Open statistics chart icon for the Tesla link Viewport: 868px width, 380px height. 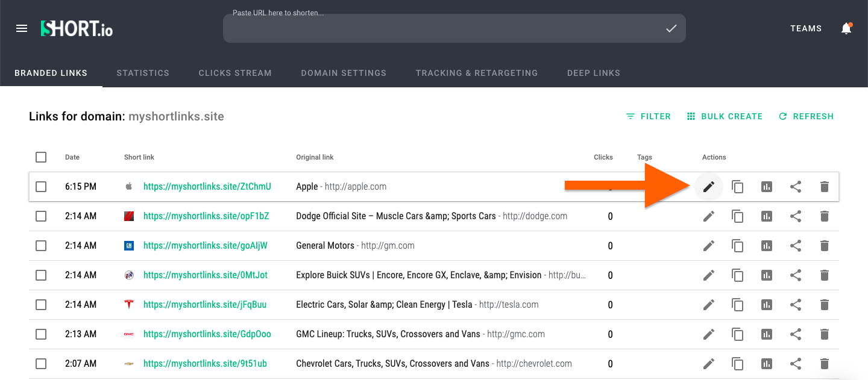[766, 305]
